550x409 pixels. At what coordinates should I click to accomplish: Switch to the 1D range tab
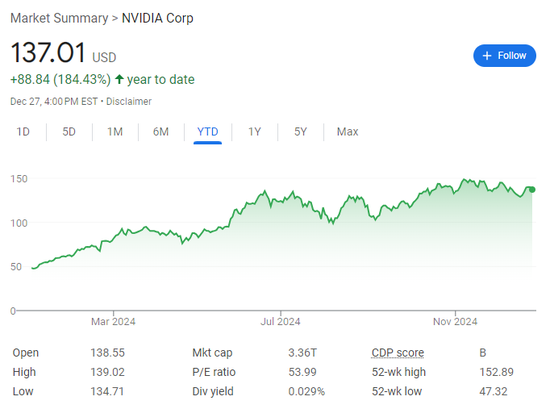pos(23,132)
